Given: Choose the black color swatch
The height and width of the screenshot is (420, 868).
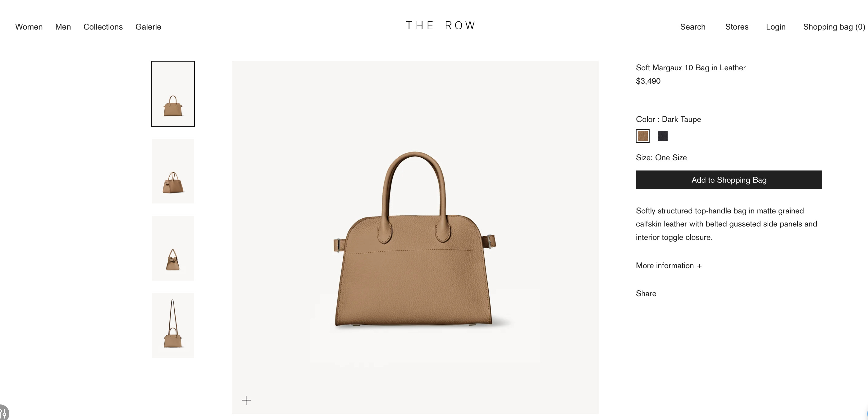Looking at the screenshot, I should click(x=662, y=136).
